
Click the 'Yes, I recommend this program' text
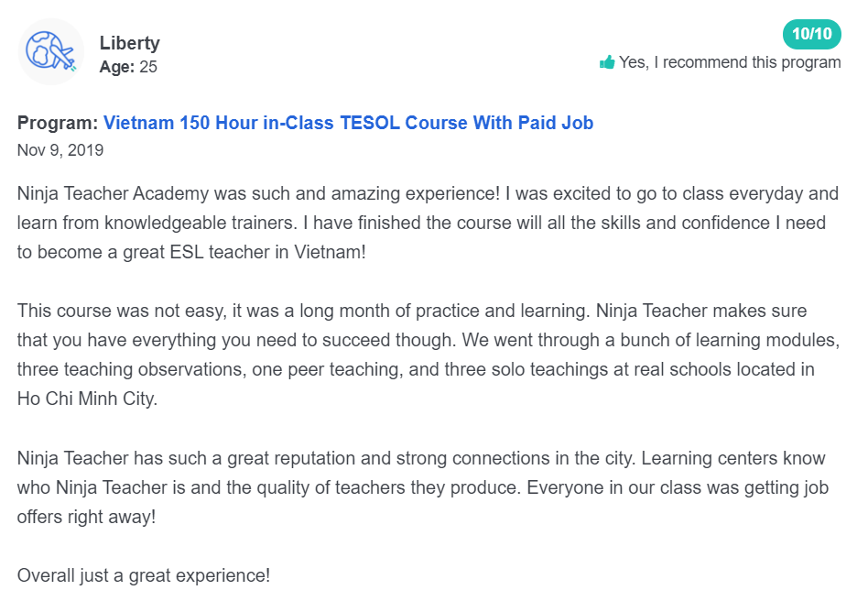click(730, 62)
